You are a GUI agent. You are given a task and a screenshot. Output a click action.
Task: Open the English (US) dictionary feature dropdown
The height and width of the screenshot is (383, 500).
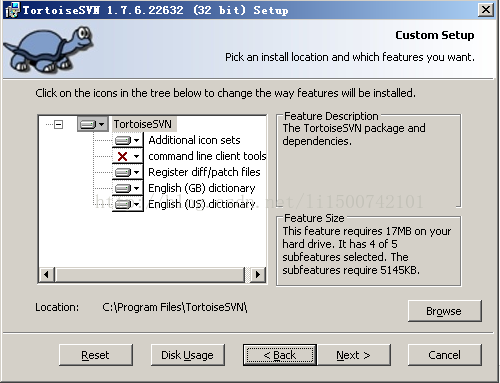[x=128, y=204]
